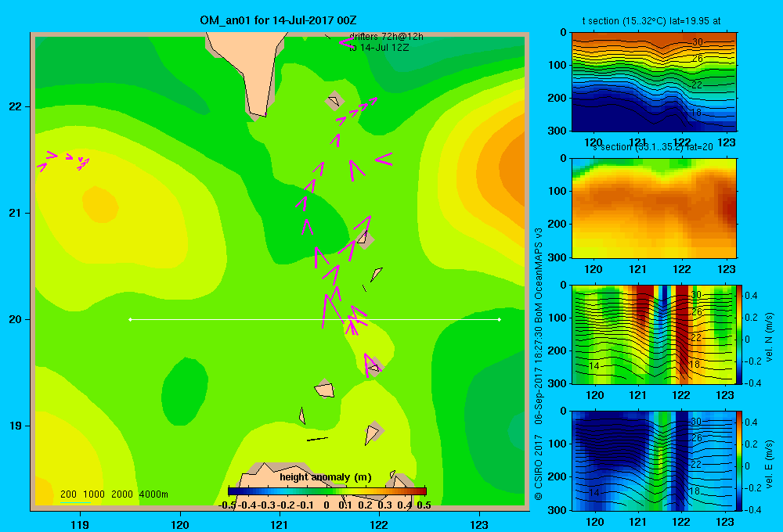The image size is (783, 532).
Task: Click contour label 30 in temperature section
Action: 698,42
